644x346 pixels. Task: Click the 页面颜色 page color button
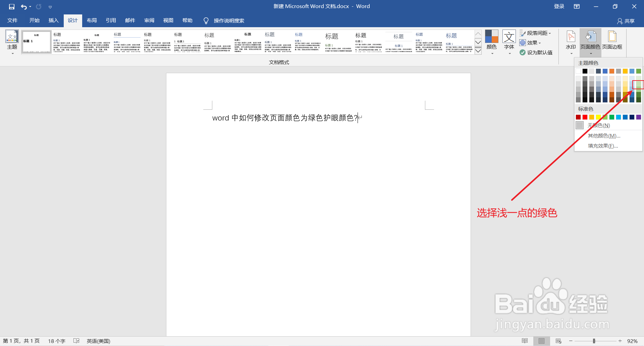[590, 43]
